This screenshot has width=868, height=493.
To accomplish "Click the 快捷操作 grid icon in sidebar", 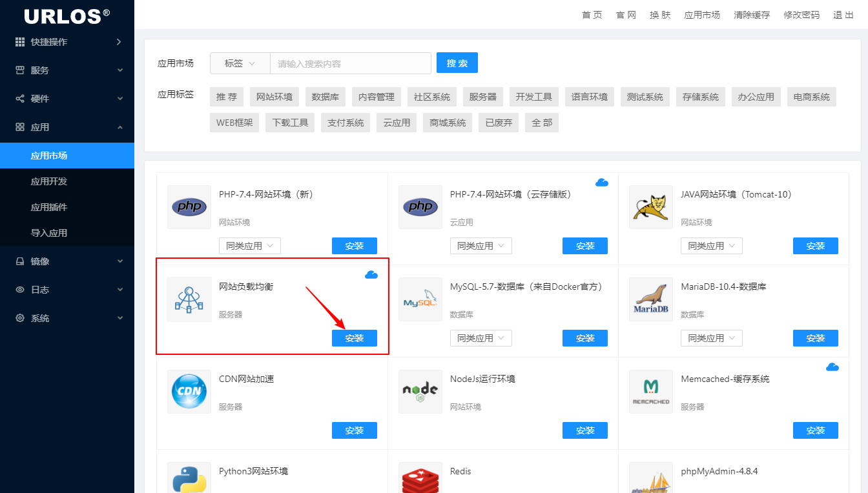I will [x=20, y=42].
